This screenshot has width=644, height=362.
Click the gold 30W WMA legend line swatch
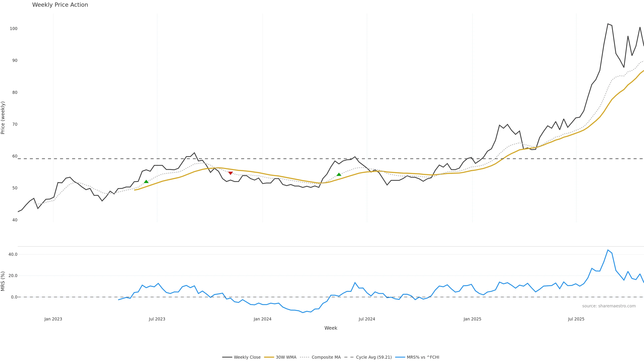coord(269,357)
